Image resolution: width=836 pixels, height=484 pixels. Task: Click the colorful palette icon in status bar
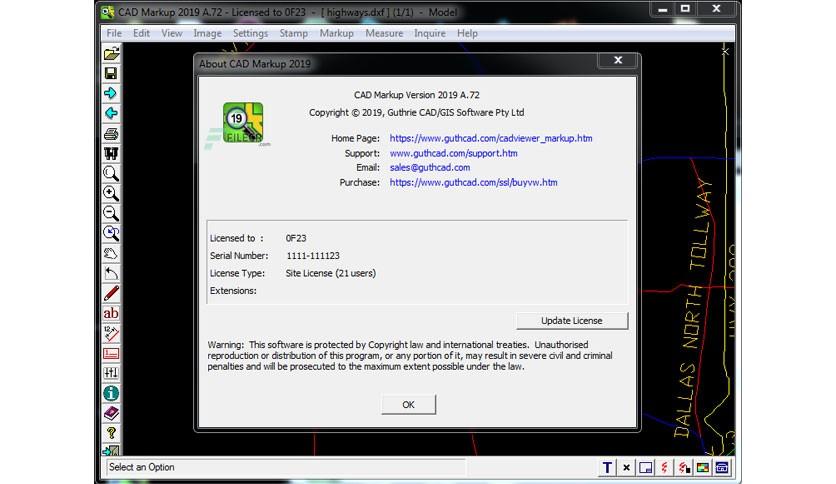pos(703,467)
